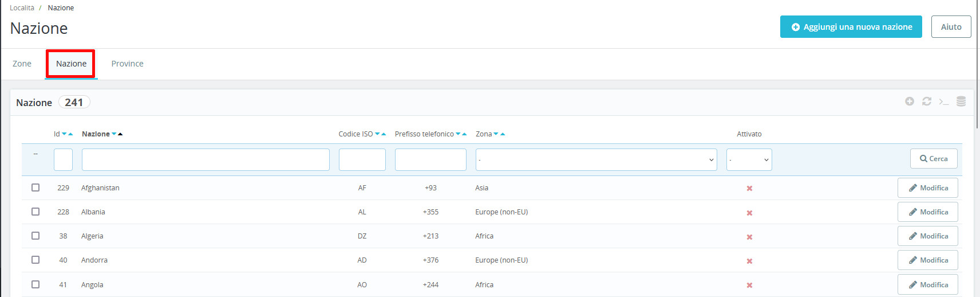
Task: Switch to the Zone tab
Action: point(22,64)
